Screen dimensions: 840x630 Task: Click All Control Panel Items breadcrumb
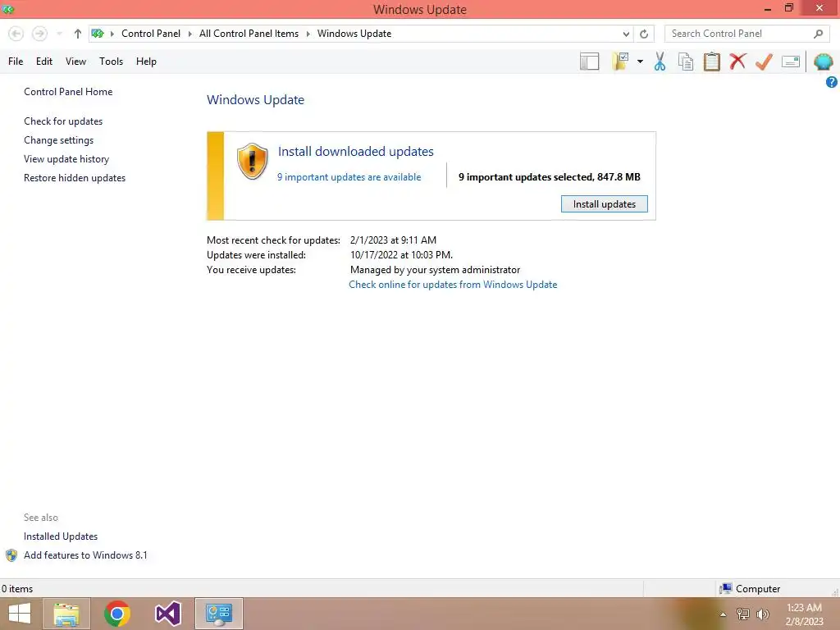(x=249, y=34)
